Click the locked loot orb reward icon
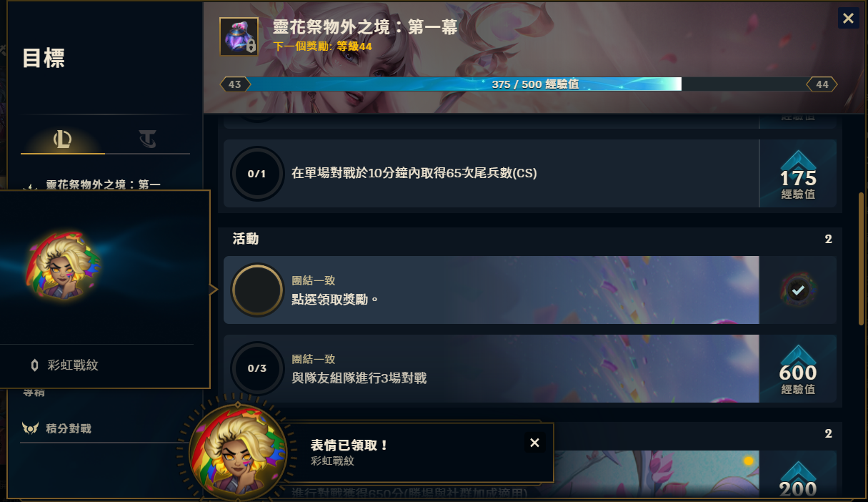868x502 pixels. coord(239,36)
